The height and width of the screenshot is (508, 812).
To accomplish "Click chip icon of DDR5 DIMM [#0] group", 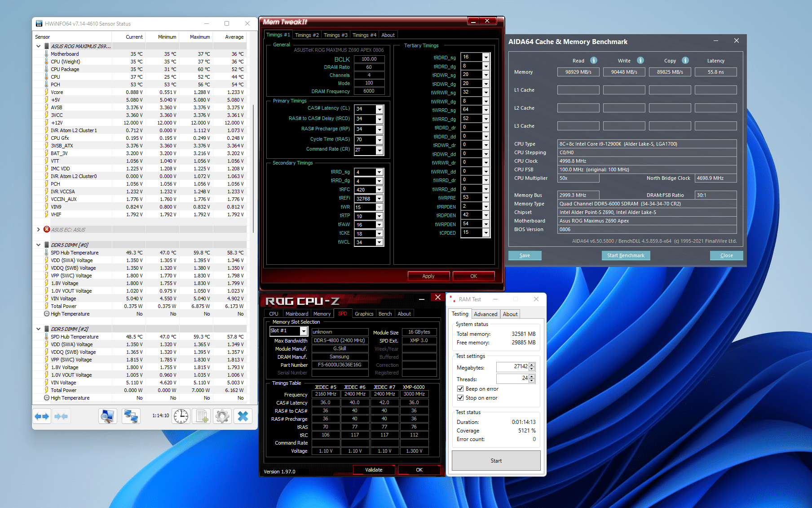I will (x=47, y=245).
